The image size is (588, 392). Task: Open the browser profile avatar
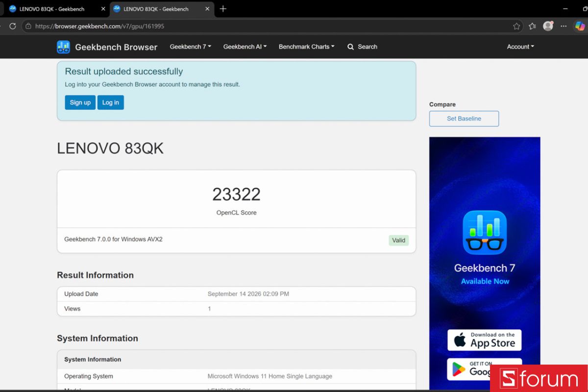click(548, 26)
